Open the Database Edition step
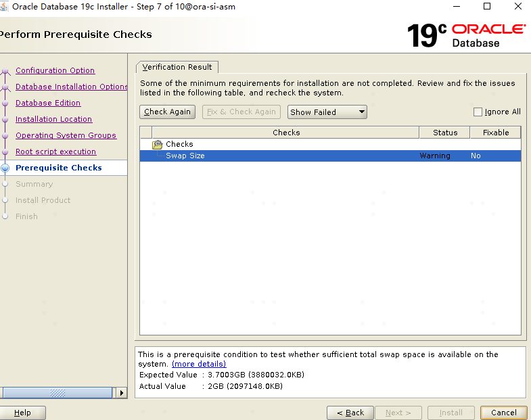This screenshot has width=531, height=420. tap(48, 103)
